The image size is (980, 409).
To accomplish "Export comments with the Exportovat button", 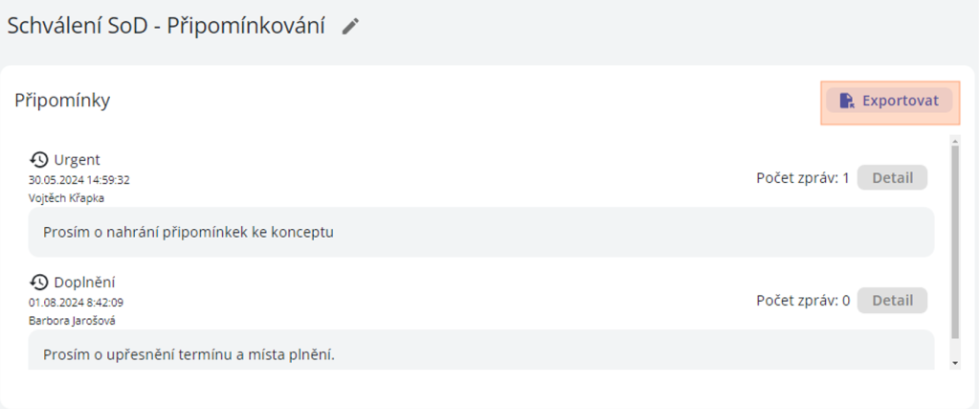I will coord(890,101).
